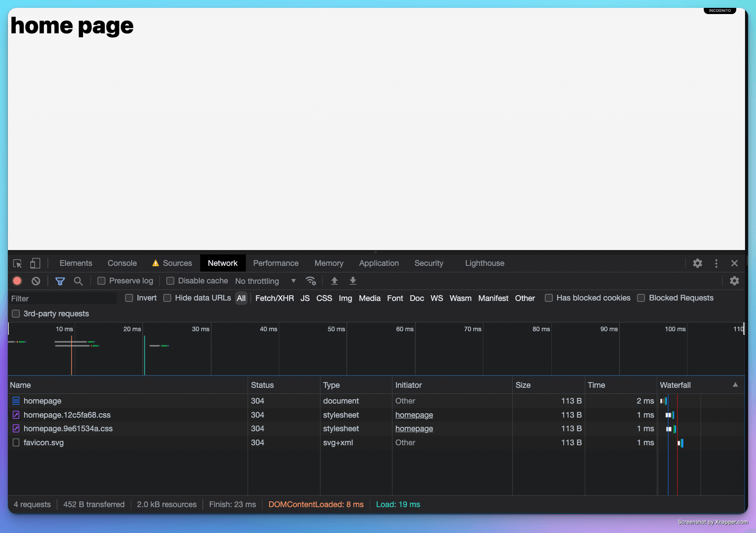
Task: Toggle the filter funnel icon
Action: [60, 281]
